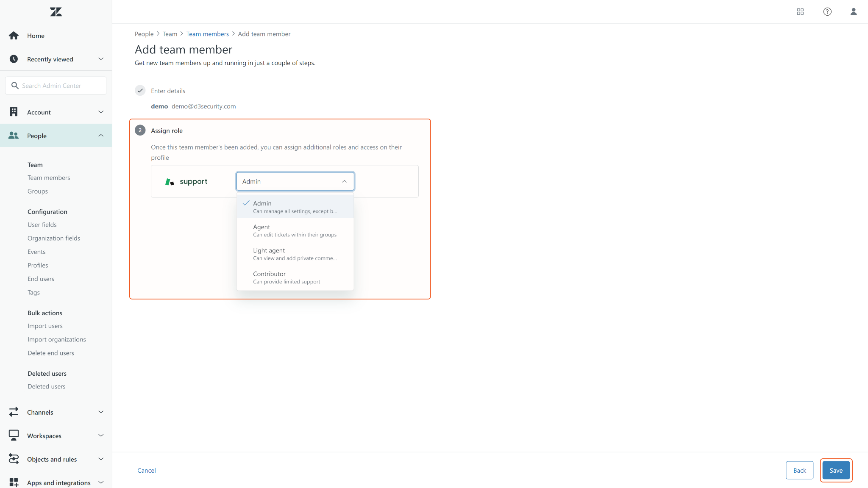Open Team members breadcrumb link
868x488 pixels.
[207, 34]
